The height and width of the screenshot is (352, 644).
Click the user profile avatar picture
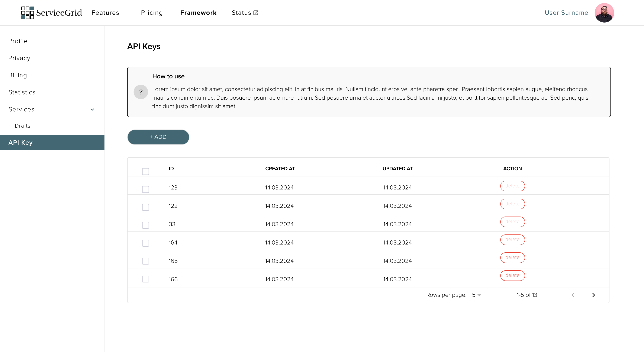(605, 13)
